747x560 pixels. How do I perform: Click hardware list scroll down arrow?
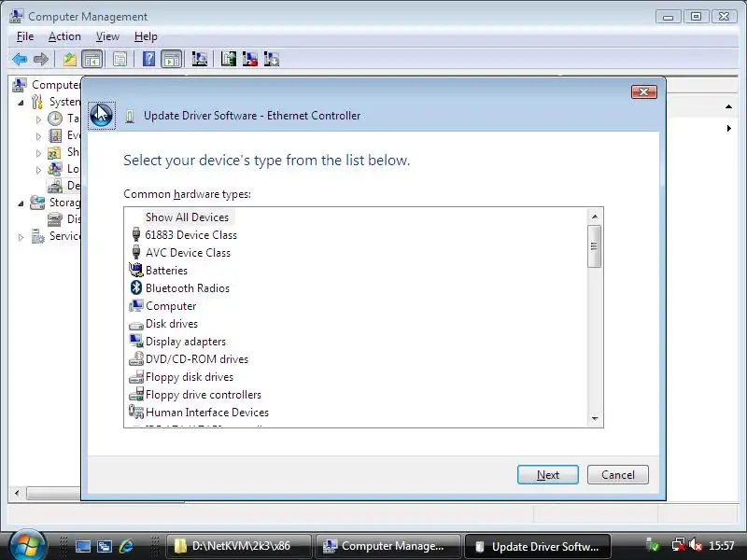[x=595, y=418]
